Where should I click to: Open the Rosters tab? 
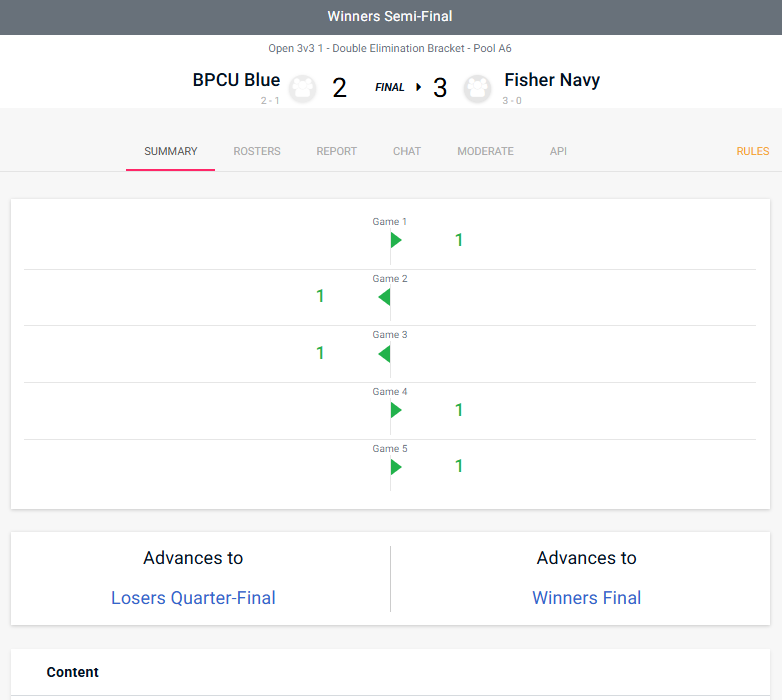click(x=257, y=151)
